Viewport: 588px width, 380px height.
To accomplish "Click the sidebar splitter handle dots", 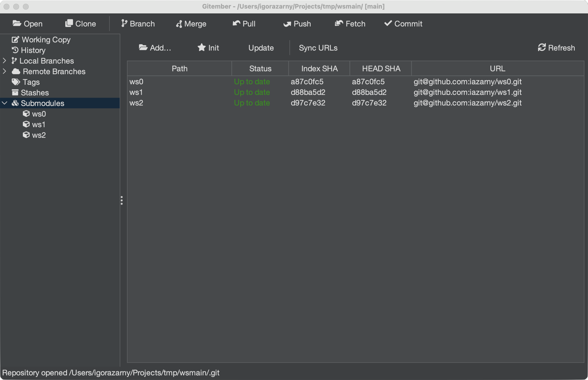I will [x=122, y=200].
